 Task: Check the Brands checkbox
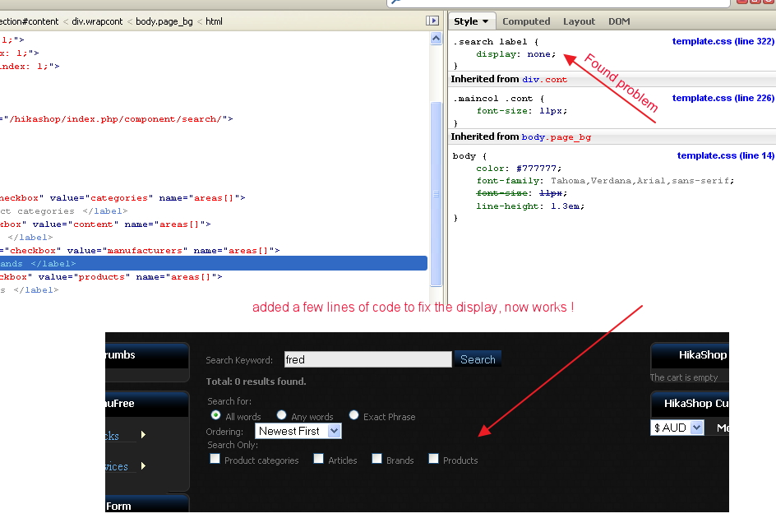point(377,460)
